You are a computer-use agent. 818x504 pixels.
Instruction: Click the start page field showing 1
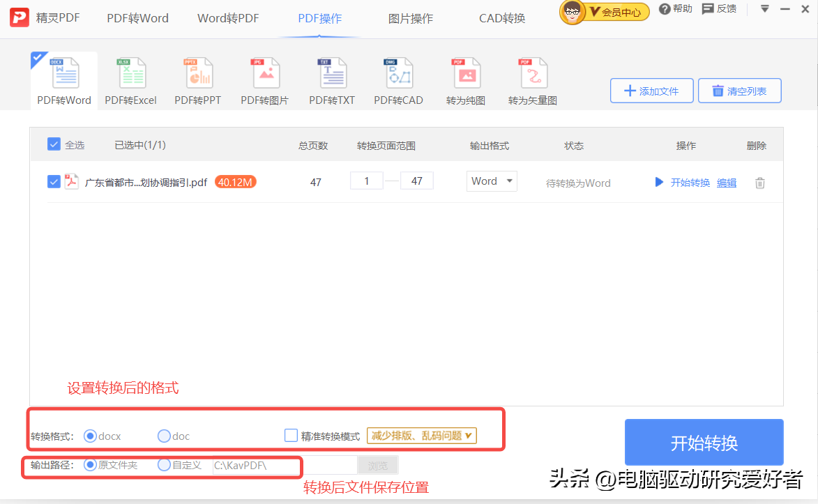367,181
